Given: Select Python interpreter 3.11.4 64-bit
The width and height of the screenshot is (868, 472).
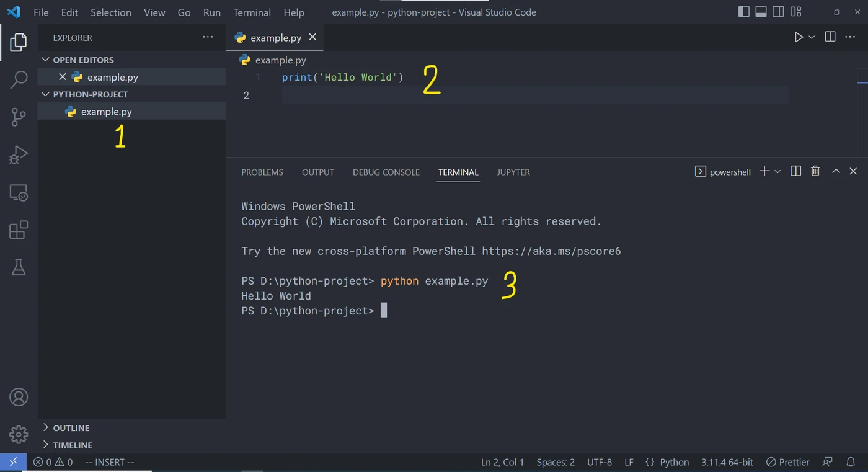Looking at the screenshot, I should click(x=727, y=462).
